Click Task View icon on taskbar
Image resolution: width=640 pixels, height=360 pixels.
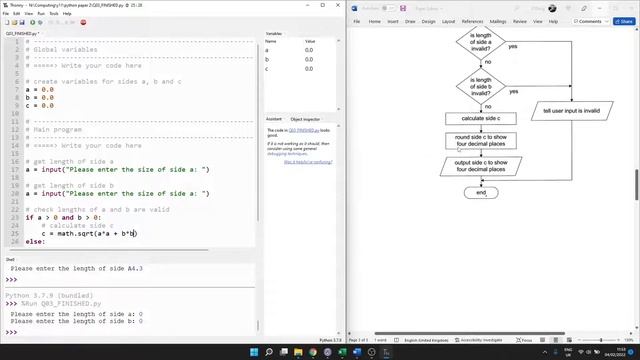283,352
